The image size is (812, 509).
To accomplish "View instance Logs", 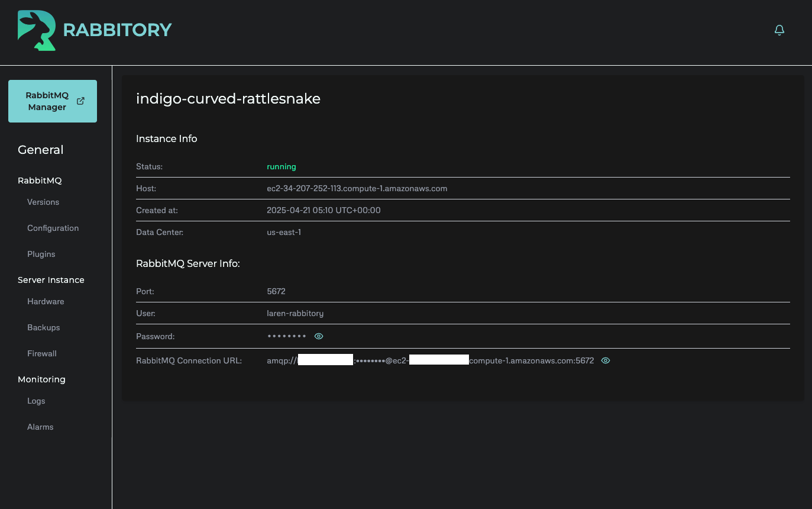I will point(36,401).
